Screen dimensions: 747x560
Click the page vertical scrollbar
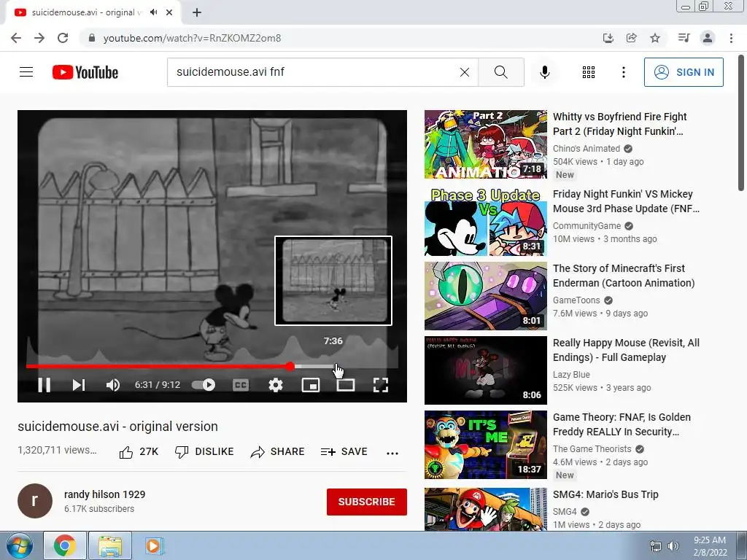coord(741,122)
